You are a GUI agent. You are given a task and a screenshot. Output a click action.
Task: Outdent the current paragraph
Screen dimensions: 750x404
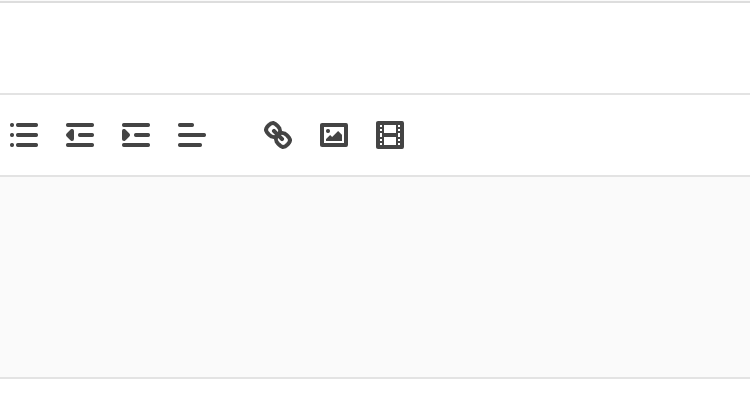80,135
